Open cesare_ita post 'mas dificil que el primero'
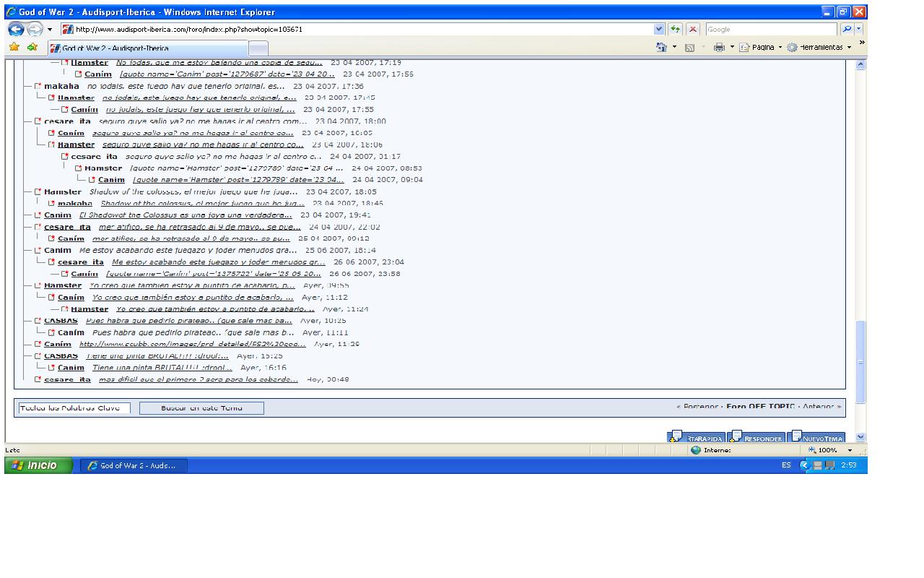 199,379
